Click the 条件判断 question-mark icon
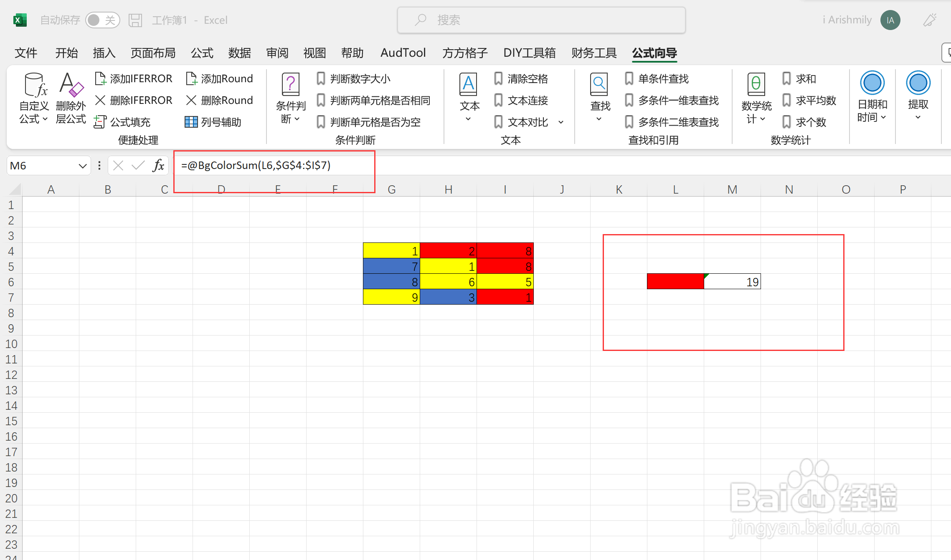951x560 pixels. [x=290, y=85]
